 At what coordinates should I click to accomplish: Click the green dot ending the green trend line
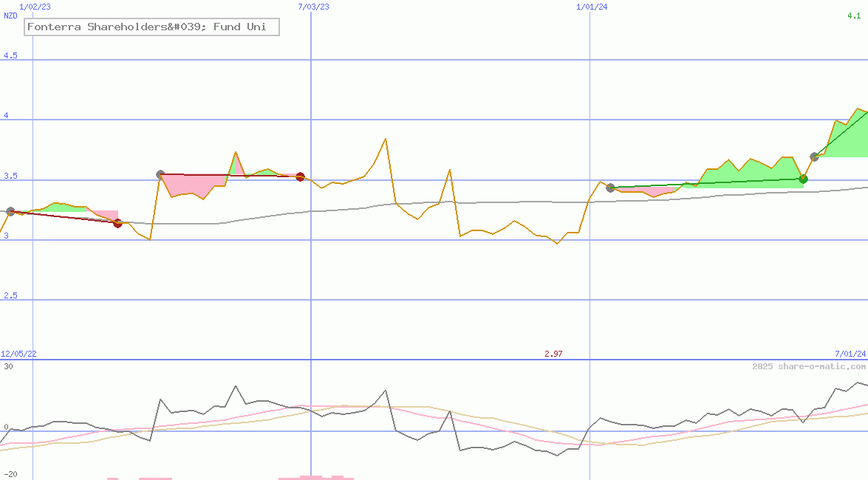click(803, 179)
